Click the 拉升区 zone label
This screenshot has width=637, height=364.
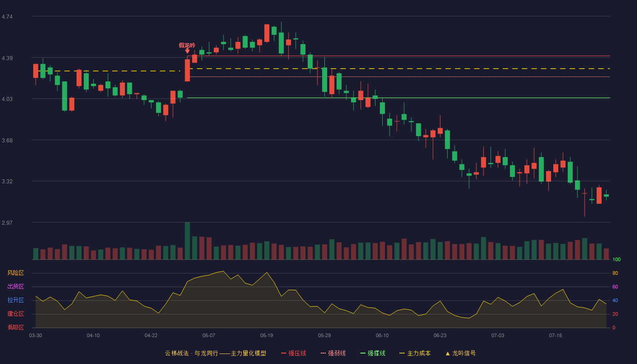[15, 300]
